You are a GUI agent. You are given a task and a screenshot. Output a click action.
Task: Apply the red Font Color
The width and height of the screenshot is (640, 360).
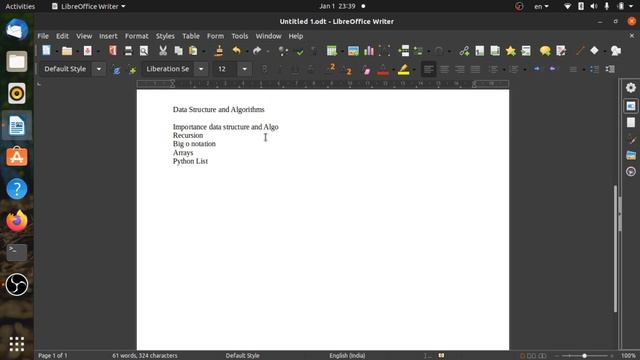(x=383, y=70)
